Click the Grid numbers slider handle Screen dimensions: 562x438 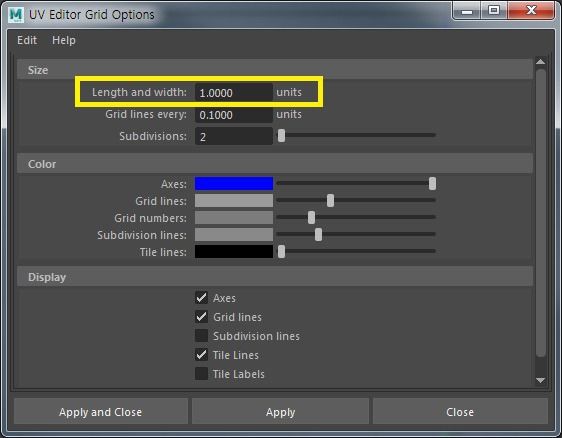(311, 218)
